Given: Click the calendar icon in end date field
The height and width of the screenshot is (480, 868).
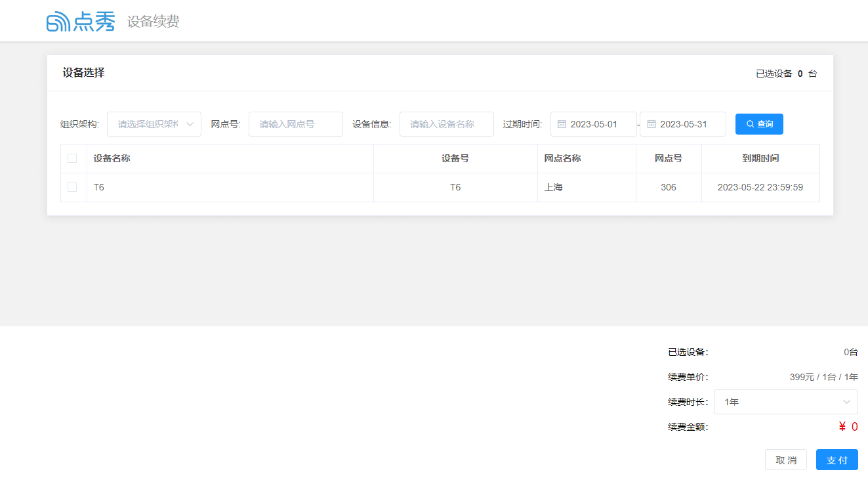Looking at the screenshot, I should [651, 124].
